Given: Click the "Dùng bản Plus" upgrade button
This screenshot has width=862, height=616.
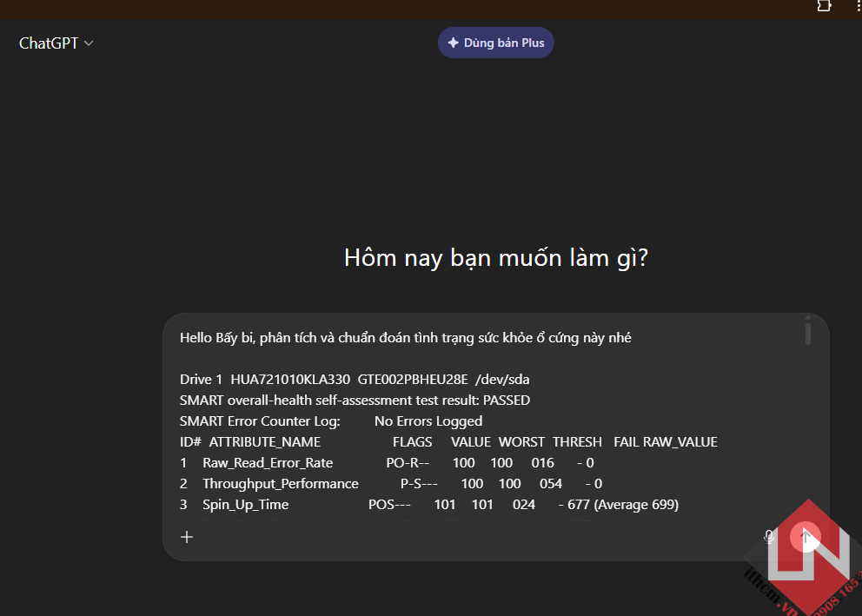Looking at the screenshot, I should (x=495, y=43).
